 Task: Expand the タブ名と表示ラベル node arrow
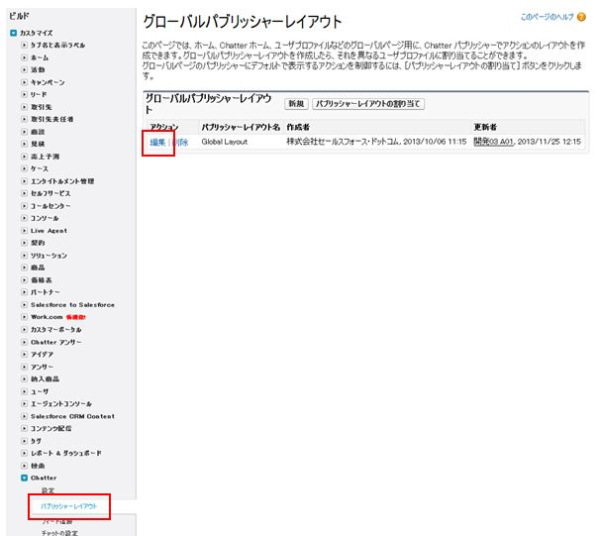point(24,45)
